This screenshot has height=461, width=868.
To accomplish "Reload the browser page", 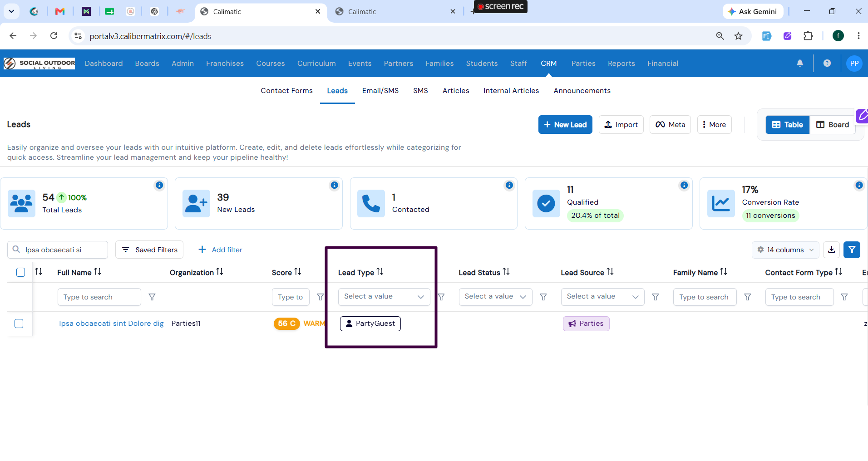I will pos(54,36).
